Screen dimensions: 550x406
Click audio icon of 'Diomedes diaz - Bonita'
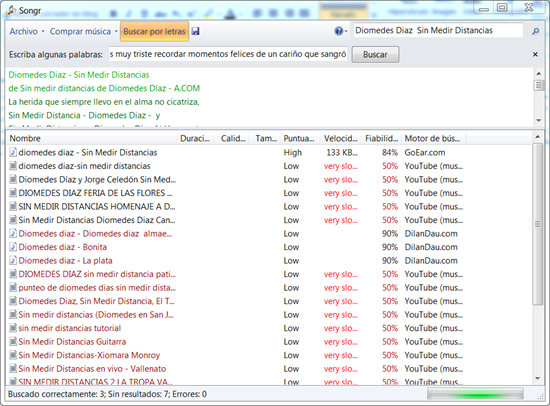13,247
